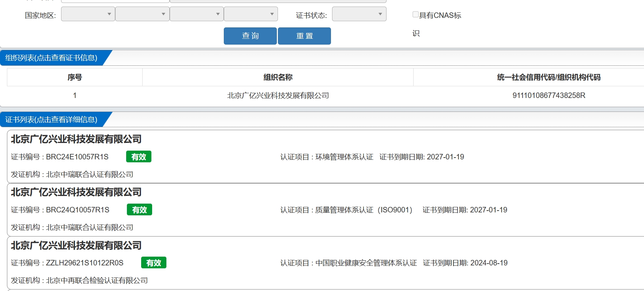Image resolution: width=644 pixels, height=291 pixels.
Task: Click the ISO9001 certificate's expiry date 2027-01-19
Action: point(489,210)
